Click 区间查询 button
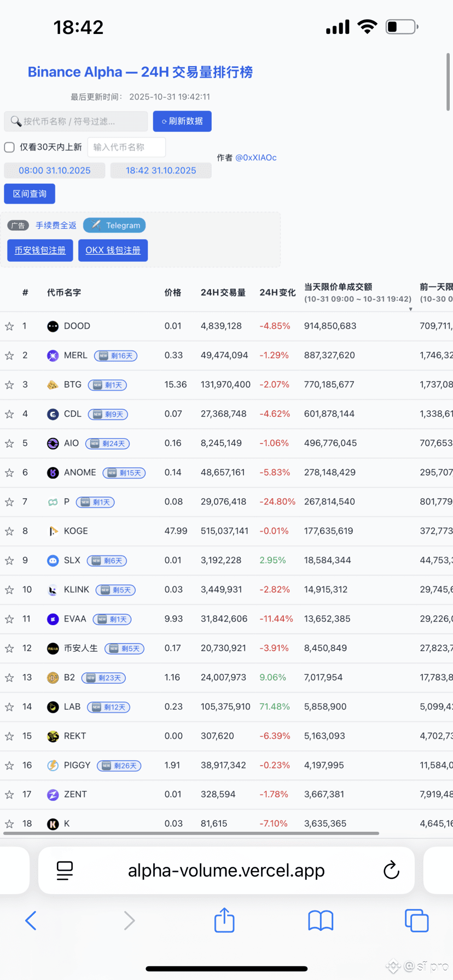Screen dimensions: 453x980 pyautogui.click(x=30, y=194)
